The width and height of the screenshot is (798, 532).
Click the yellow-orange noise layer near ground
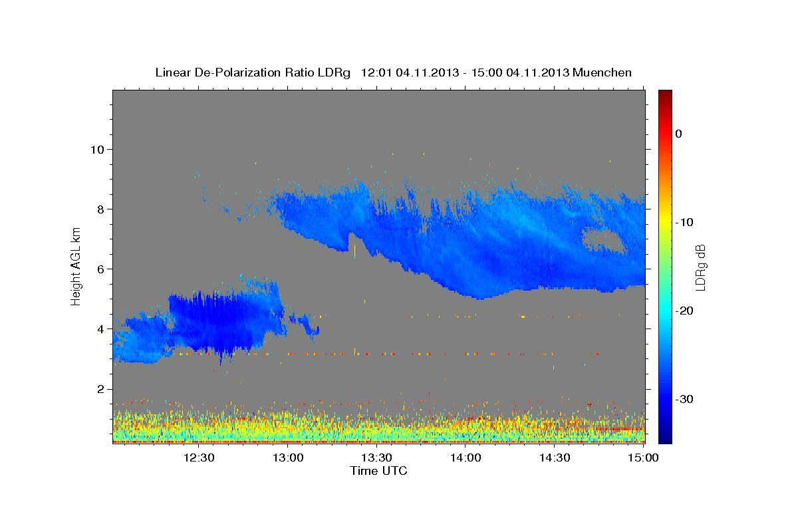[x=378, y=426]
